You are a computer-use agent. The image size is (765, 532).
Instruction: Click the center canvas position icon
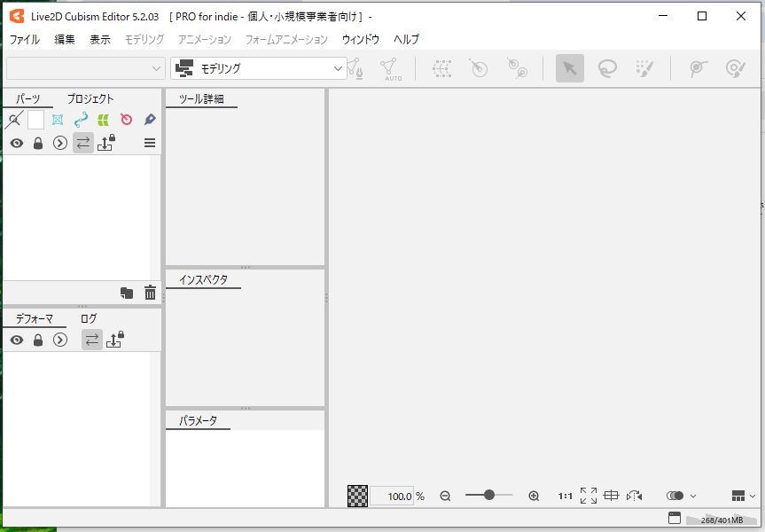point(611,496)
